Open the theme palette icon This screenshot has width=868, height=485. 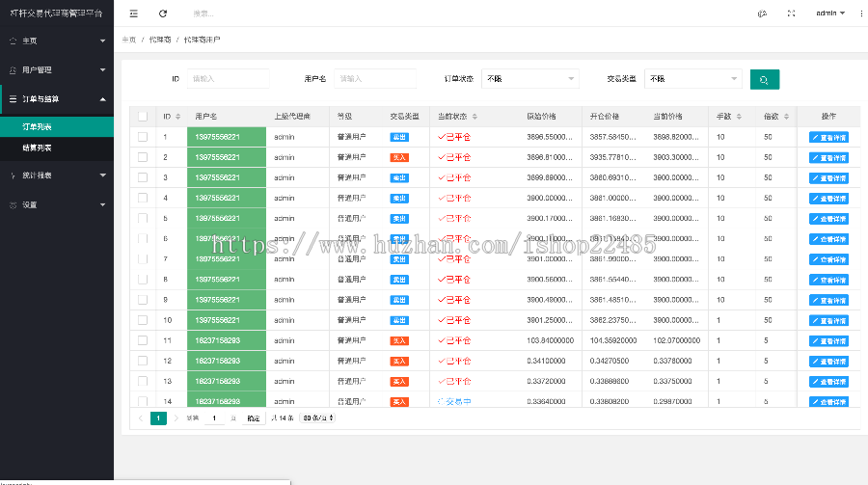click(762, 13)
